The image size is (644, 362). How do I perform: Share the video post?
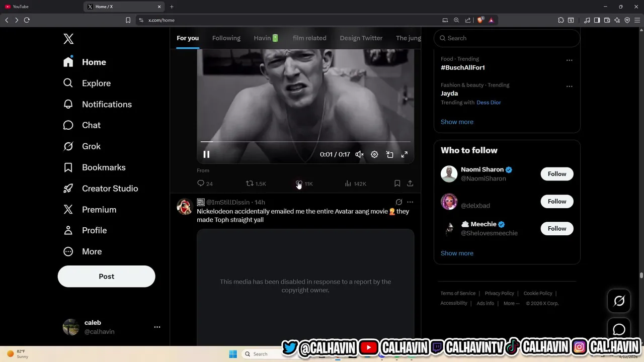click(410, 184)
